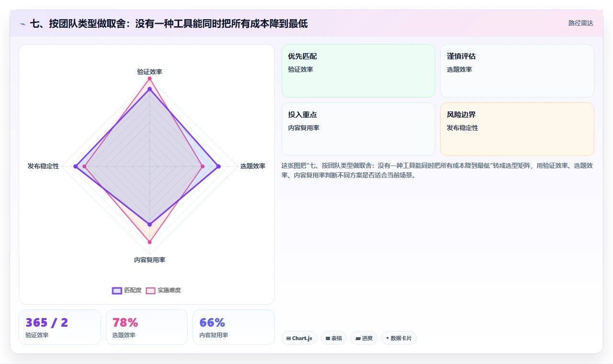This screenshot has width=613, height=364.
Task: Click the description paragraph starting with 这张图把
Action: tap(437, 170)
